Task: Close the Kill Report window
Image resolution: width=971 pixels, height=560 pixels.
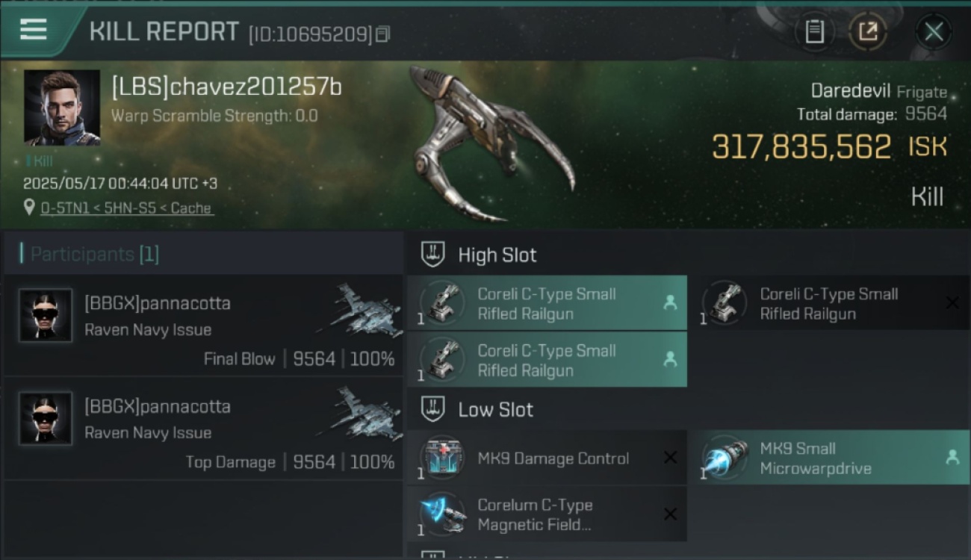Action: coord(933,31)
